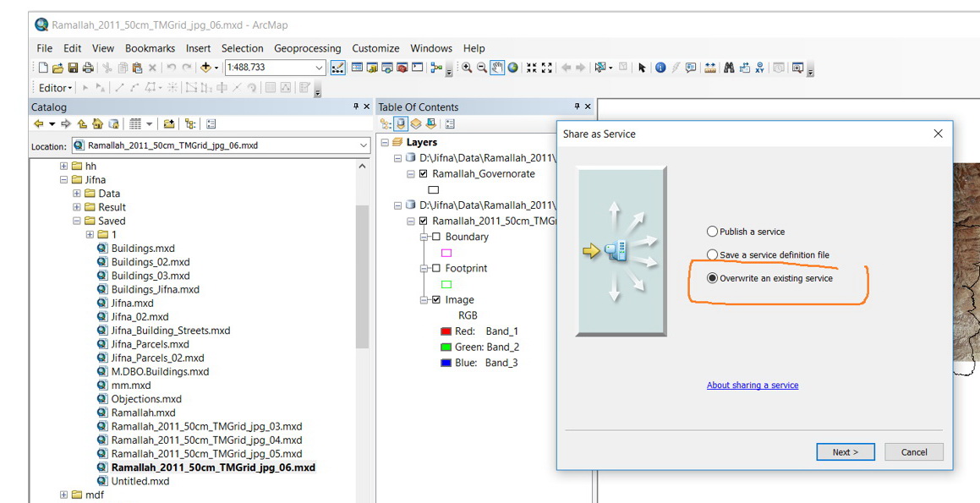
Task: Open the Bookmarks menu
Action: pos(150,48)
